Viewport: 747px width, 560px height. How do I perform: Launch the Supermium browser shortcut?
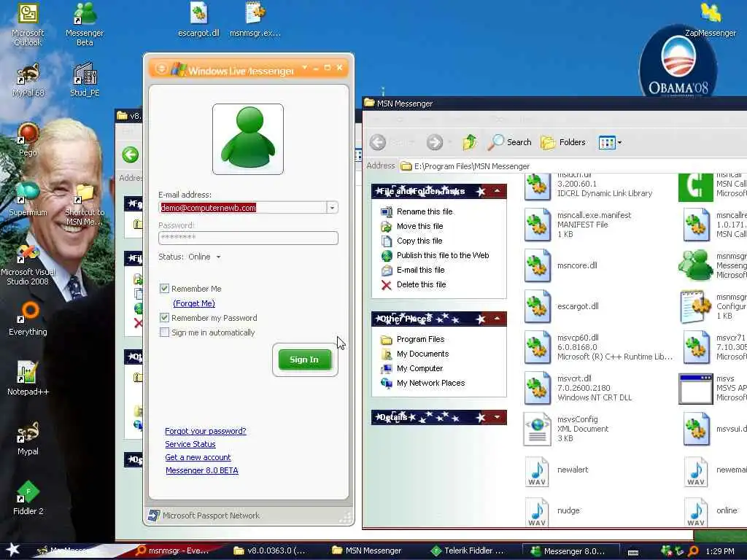pos(28,199)
